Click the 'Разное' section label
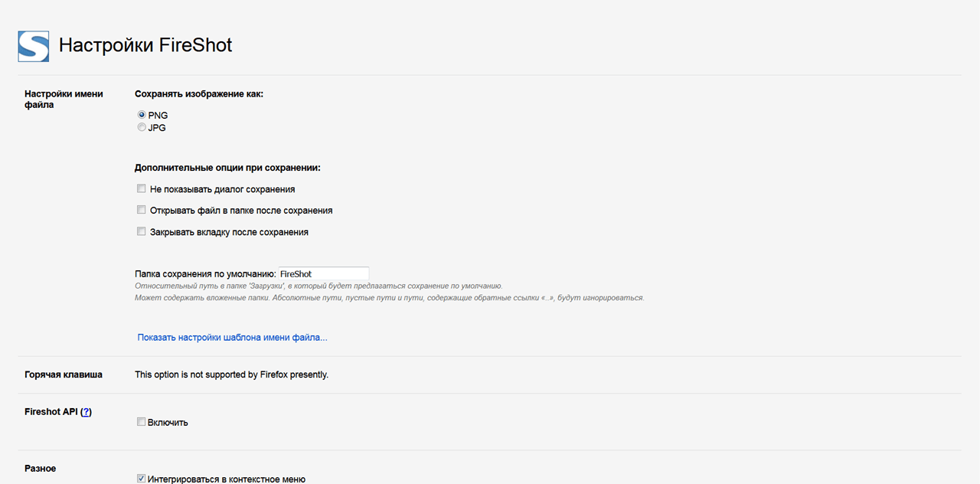The image size is (980, 484). click(41, 468)
